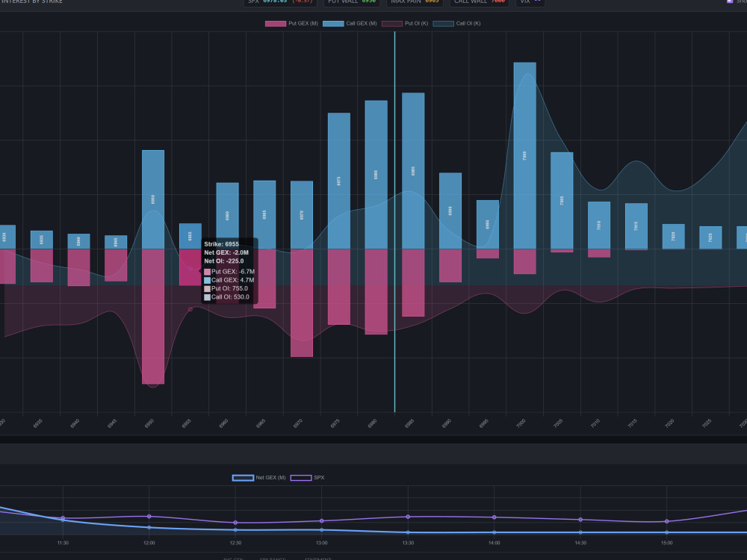Toggle the Put GEX (M) legend item
The width and height of the screenshot is (747, 560).
291,23
